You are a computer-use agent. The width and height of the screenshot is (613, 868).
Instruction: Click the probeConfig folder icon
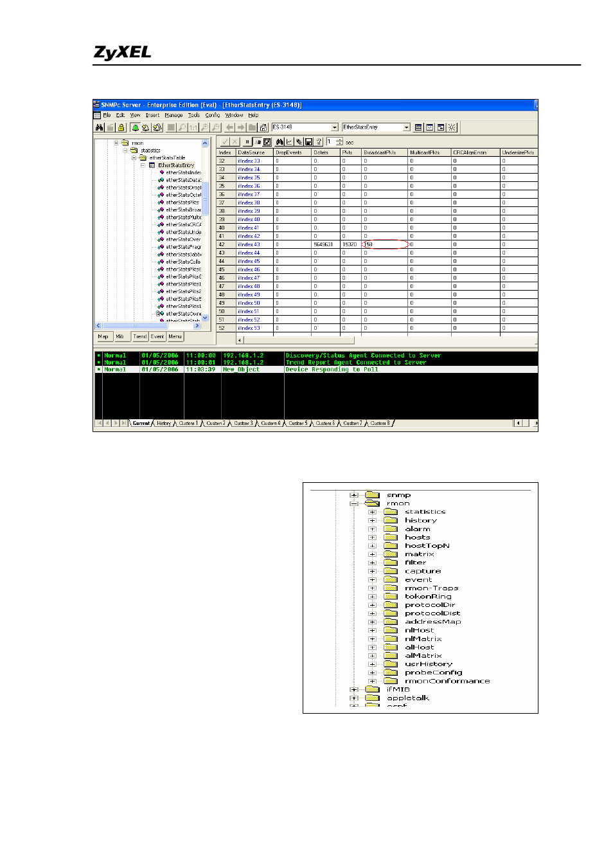391,673
